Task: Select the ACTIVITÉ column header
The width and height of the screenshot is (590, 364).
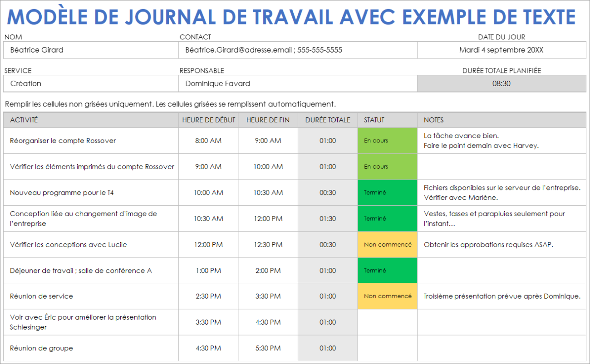Action: (x=91, y=120)
